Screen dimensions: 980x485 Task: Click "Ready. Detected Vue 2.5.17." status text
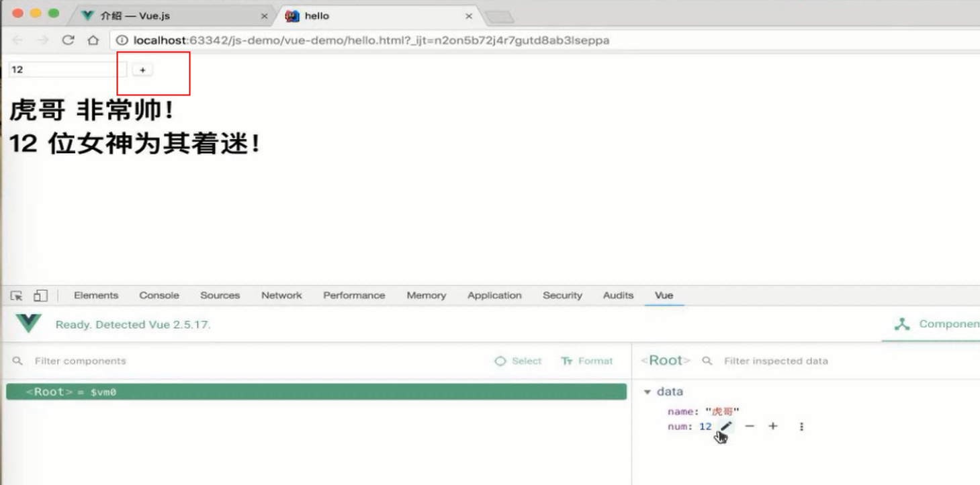[x=133, y=324]
